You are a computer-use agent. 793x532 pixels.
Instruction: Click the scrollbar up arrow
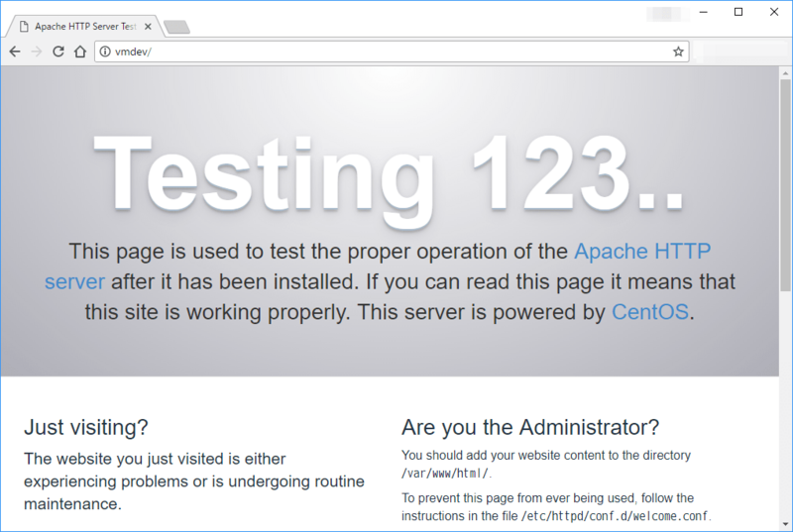785,73
